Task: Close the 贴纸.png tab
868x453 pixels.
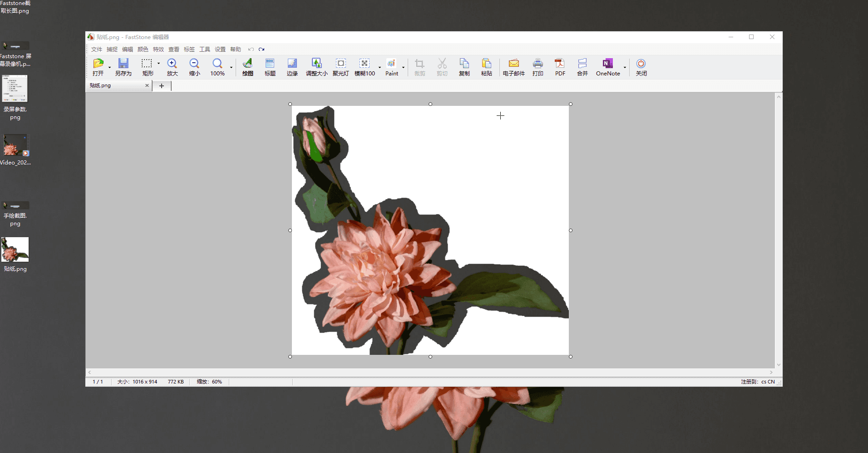Action: click(x=147, y=85)
